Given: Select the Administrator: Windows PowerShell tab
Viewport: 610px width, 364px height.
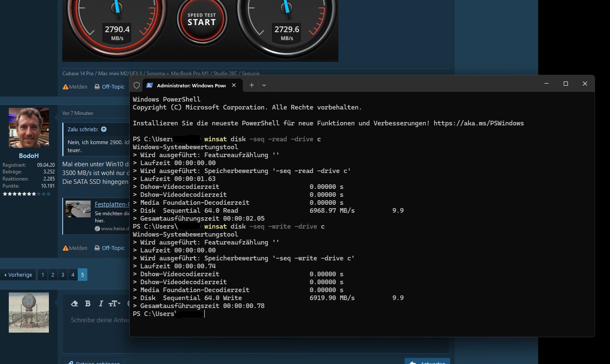Looking at the screenshot, I should click(x=192, y=85).
